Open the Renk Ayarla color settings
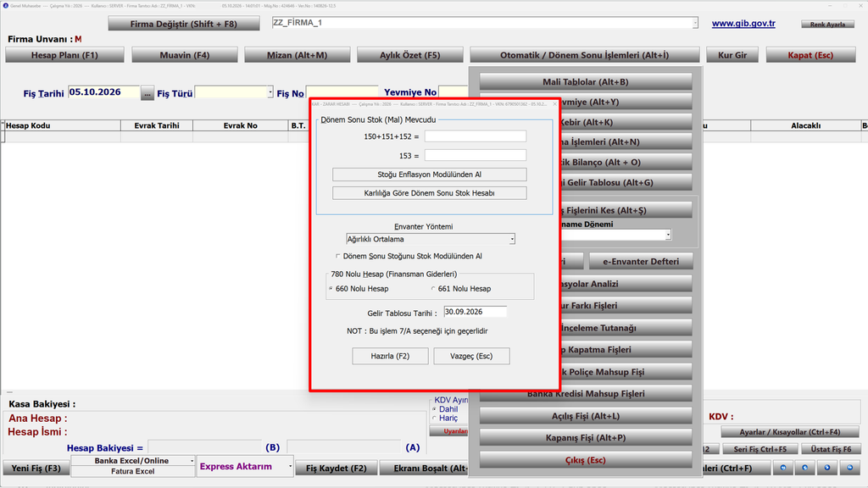 pos(827,25)
